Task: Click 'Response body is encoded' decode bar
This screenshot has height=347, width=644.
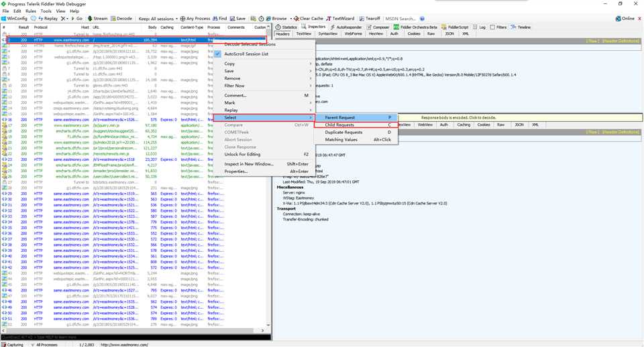Action: pyautogui.click(x=458, y=117)
